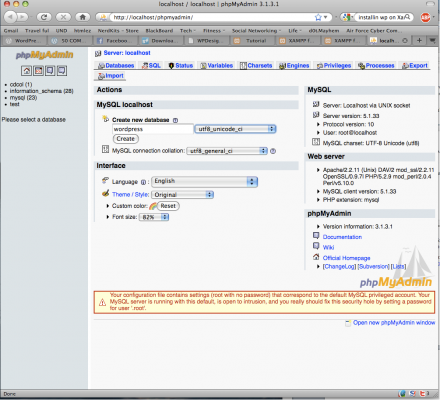
Task: Select information_schema (28) database in sidebar
Action: pos(41,91)
